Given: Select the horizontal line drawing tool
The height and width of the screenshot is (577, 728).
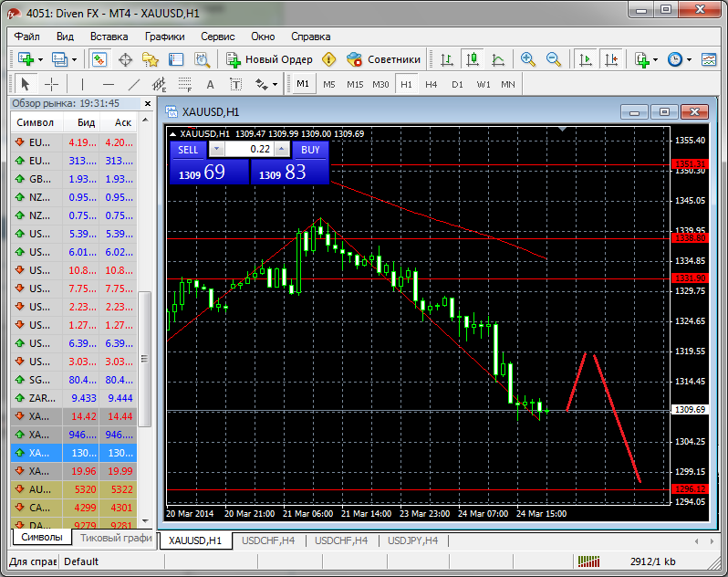Looking at the screenshot, I should (x=109, y=84).
